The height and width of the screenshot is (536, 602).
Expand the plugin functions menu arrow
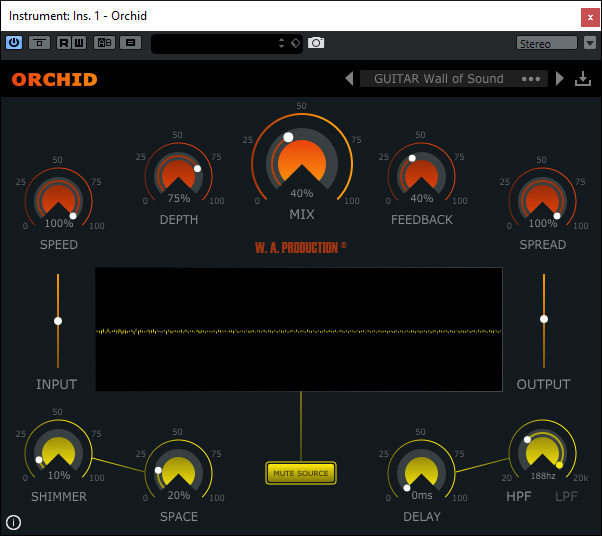(x=590, y=43)
